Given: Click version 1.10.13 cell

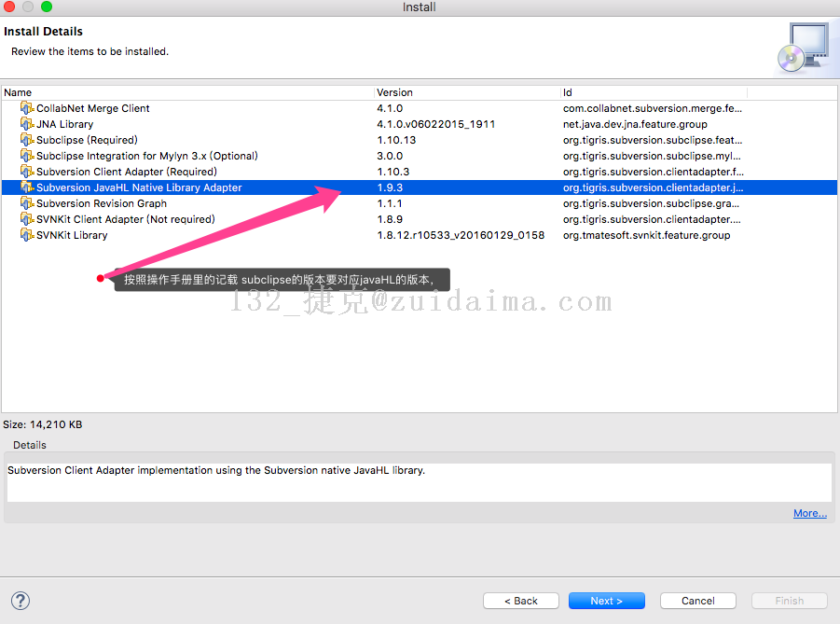Looking at the screenshot, I should [396, 140].
